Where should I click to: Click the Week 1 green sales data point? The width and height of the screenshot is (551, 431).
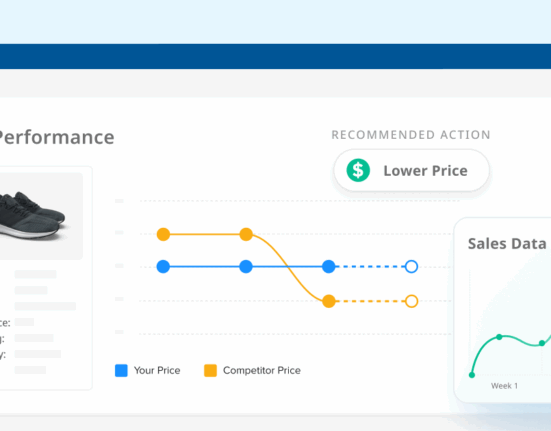tap(472, 375)
